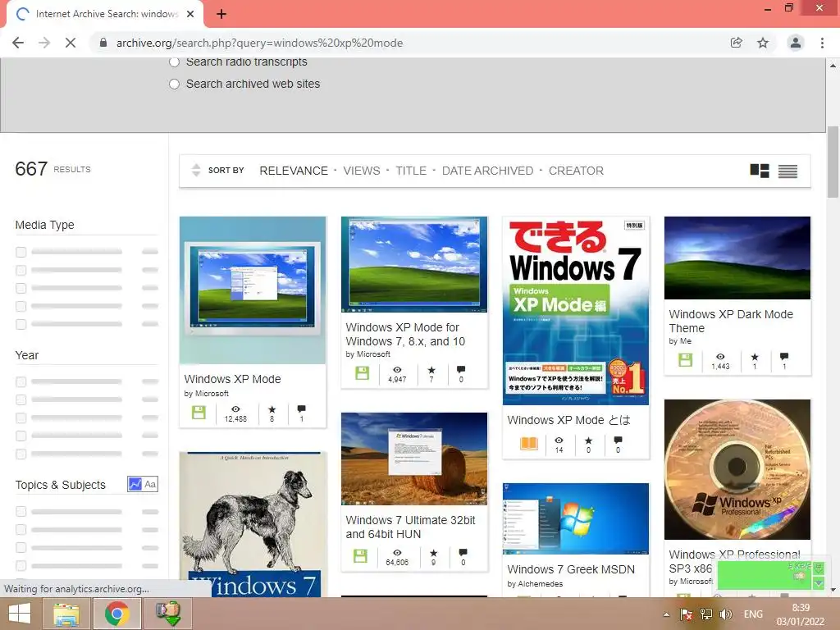This screenshot has height=630, width=840.
Task: Select Search radio transcripts option
Action: tap(174, 62)
